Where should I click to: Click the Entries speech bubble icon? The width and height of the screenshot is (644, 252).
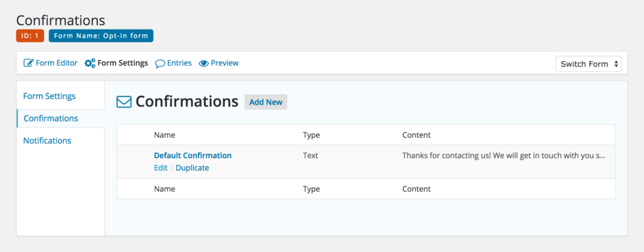(x=160, y=64)
